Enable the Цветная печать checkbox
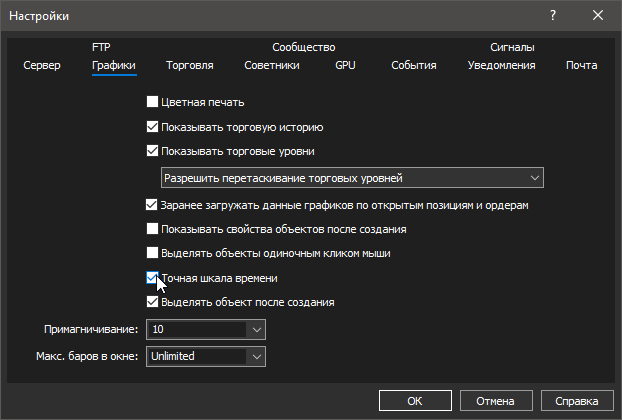Image resolution: width=622 pixels, height=420 pixels. pos(153,102)
